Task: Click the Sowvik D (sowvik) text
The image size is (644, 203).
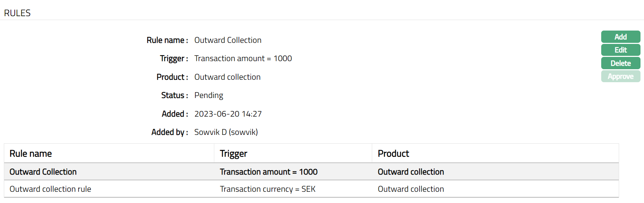Action: 226,132
